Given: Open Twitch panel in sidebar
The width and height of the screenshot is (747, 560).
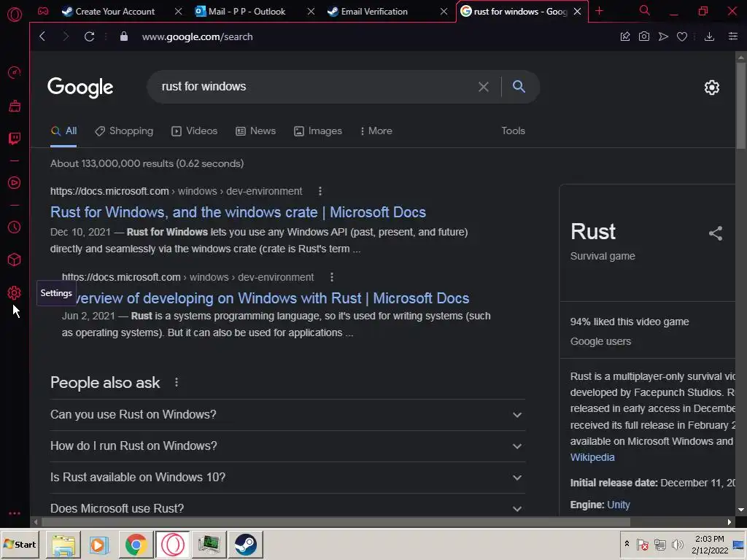Looking at the screenshot, I should 15,138.
